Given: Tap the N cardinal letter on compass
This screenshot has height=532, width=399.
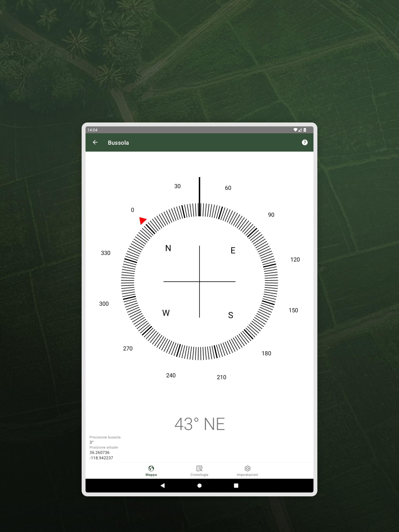Looking at the screenshot, I should [x=168, y=248].
